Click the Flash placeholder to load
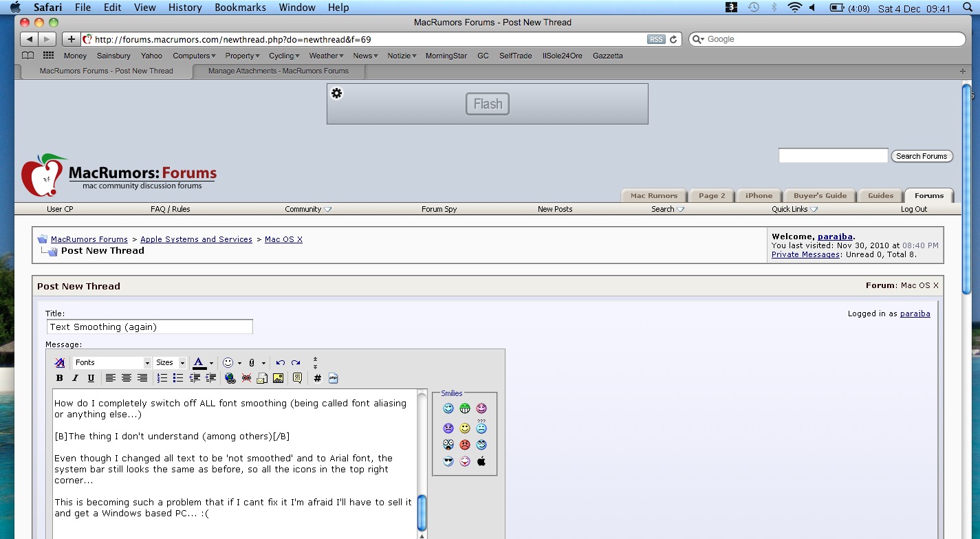 488,104
